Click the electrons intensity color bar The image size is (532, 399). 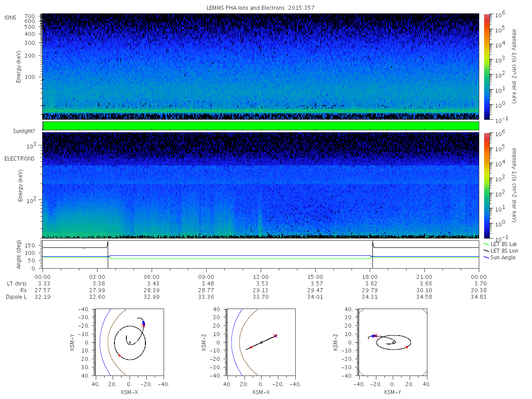point(486,185)
